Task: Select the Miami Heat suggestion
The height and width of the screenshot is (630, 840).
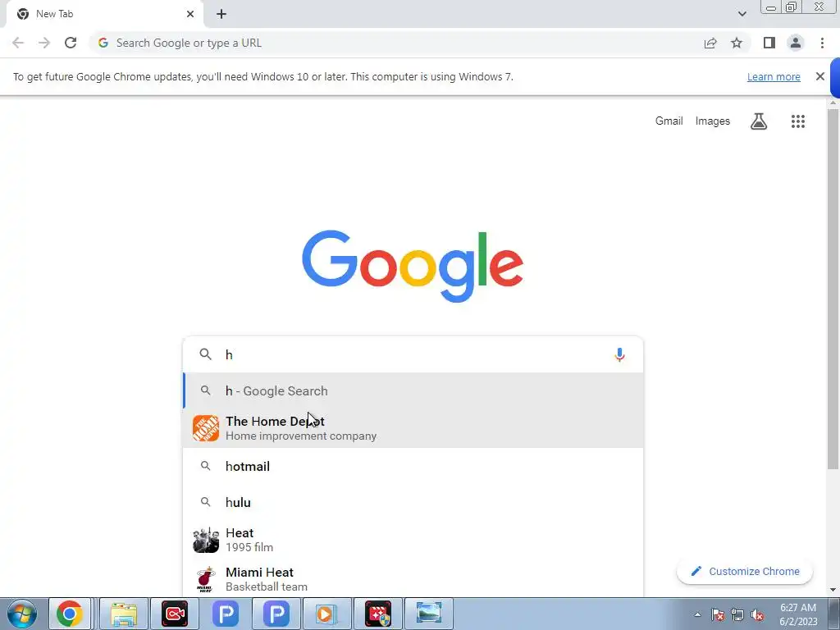Action: pos(413,579)
